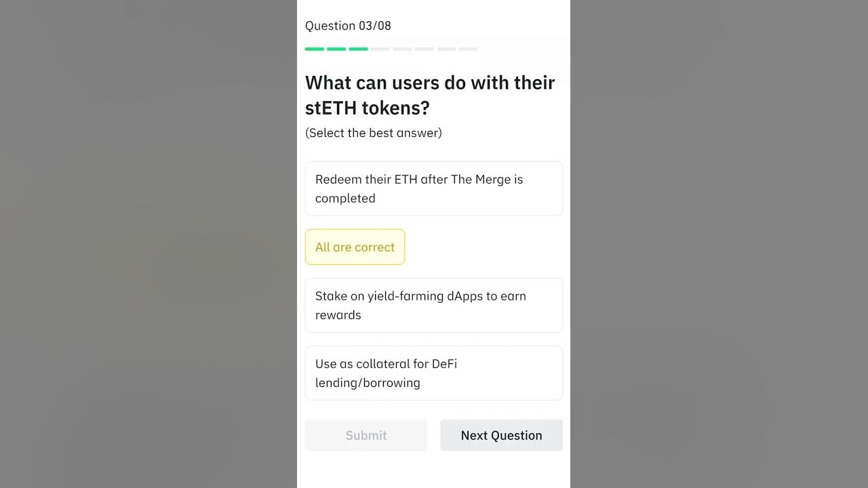Go to the Next Question

[x=501, y=435]
